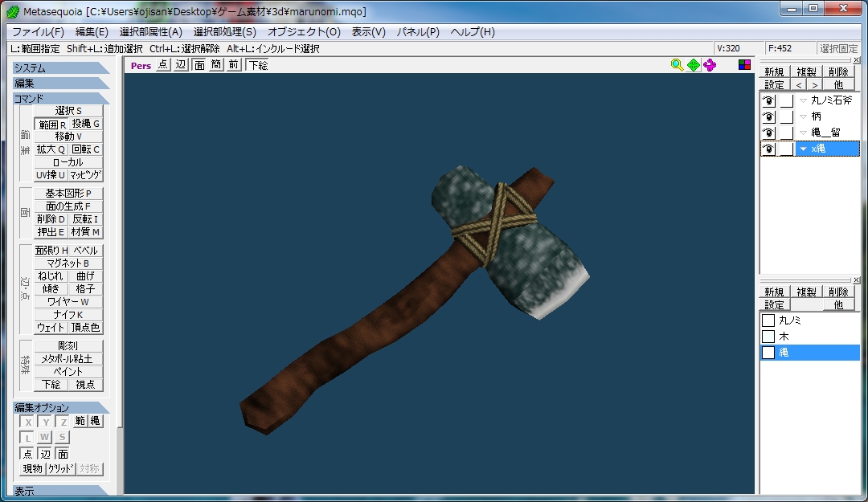This screenshot has height=502, width=868.
Task: Open the 選択部属性(A) menu
Action: (x=150, y=32)
